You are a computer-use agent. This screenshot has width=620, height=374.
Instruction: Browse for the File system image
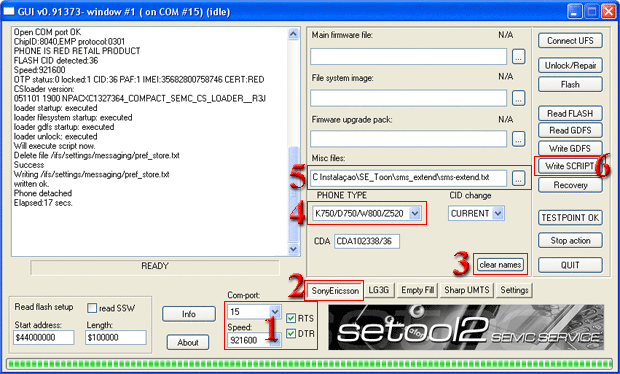[x=518, y=98]
